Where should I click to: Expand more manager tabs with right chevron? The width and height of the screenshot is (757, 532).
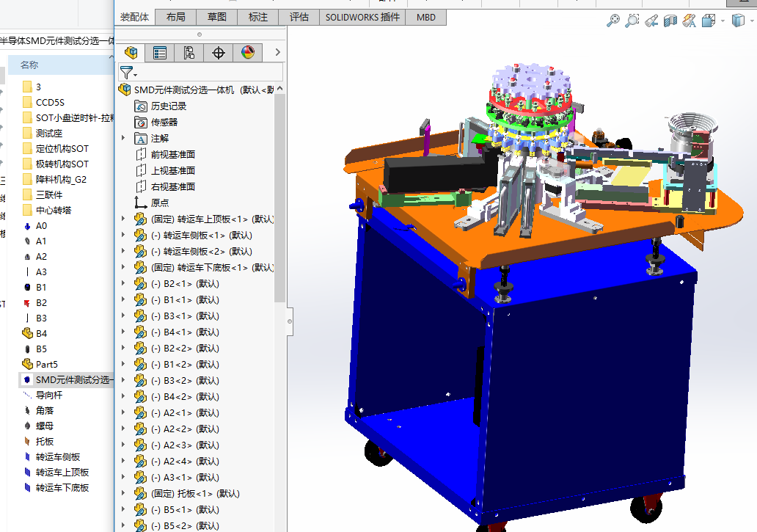(277, 52)
